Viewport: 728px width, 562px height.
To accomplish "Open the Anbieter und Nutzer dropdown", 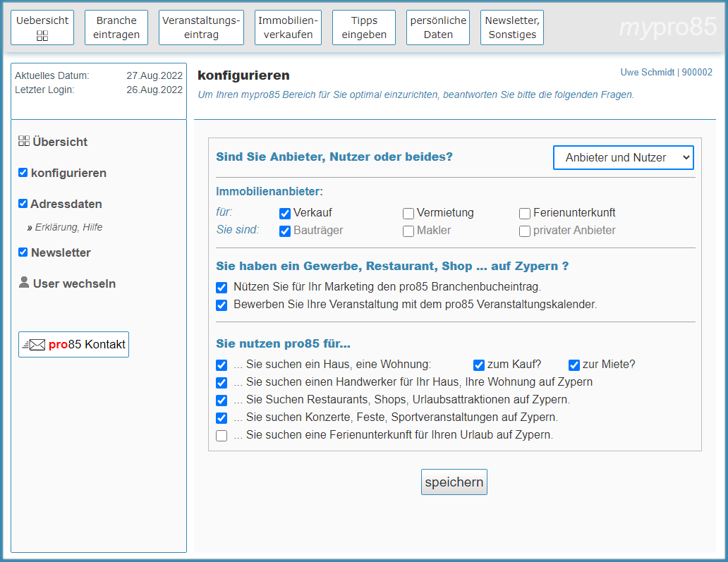I will 623,158.
